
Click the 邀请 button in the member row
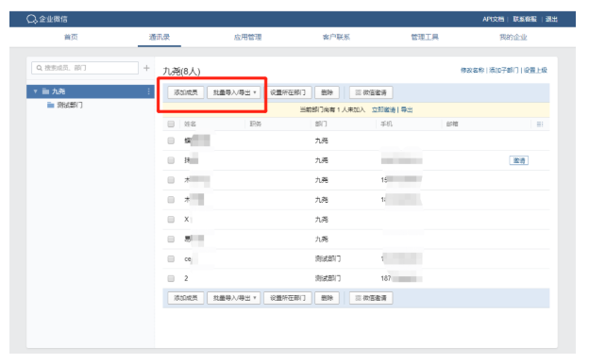[x=519, y=160]
